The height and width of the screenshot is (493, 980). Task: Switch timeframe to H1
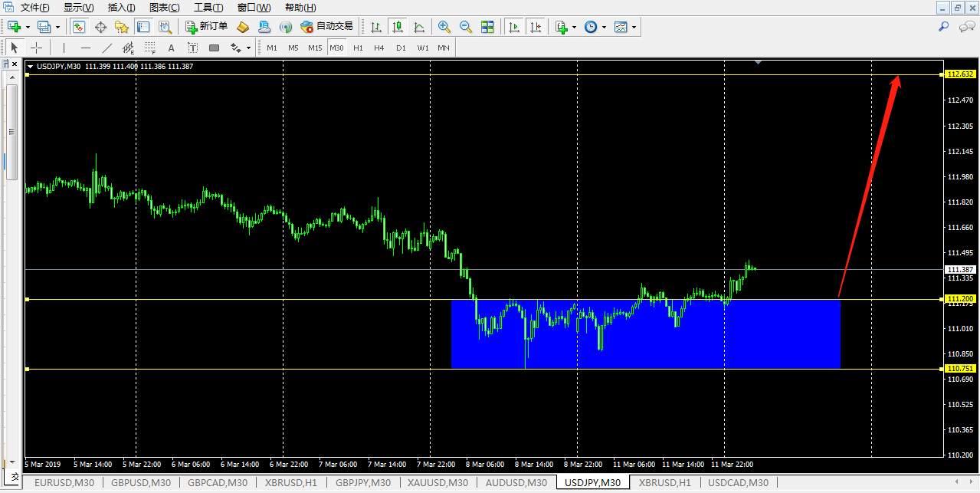[x=358, y=48]
